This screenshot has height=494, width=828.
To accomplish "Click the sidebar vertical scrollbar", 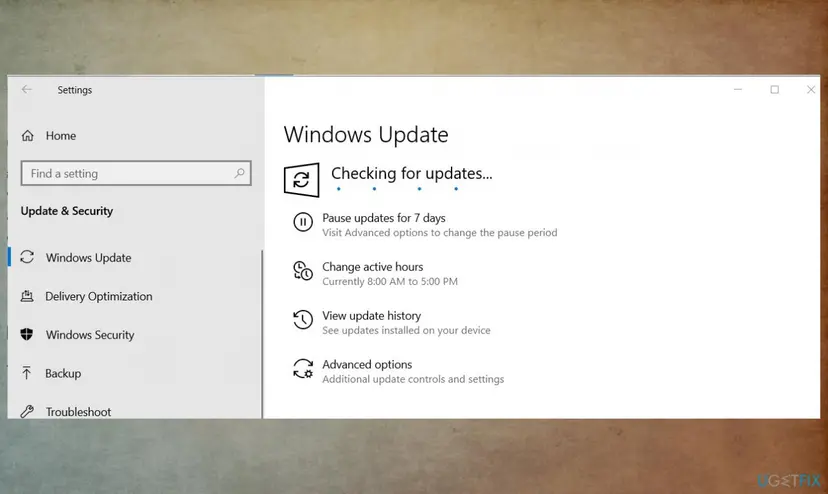I will pos(262,334).
